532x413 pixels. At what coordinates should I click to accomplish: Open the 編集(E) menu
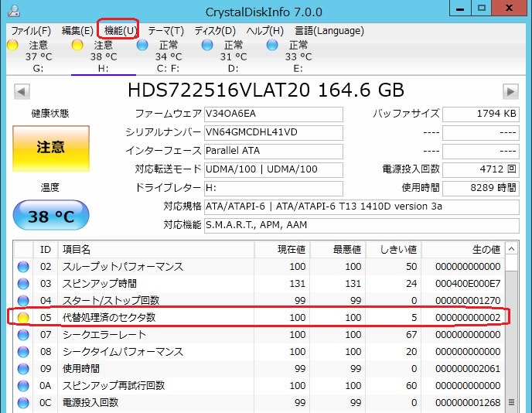[x=77, y=31]
